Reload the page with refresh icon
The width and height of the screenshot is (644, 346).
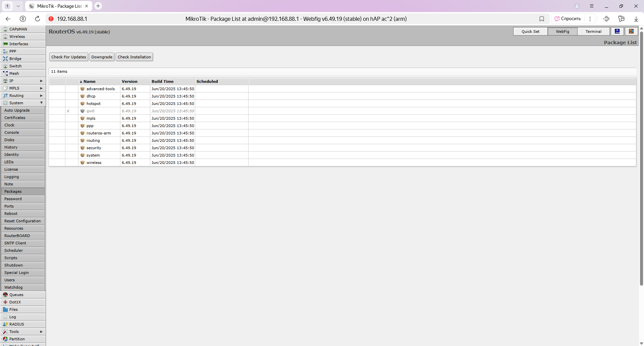38,19
